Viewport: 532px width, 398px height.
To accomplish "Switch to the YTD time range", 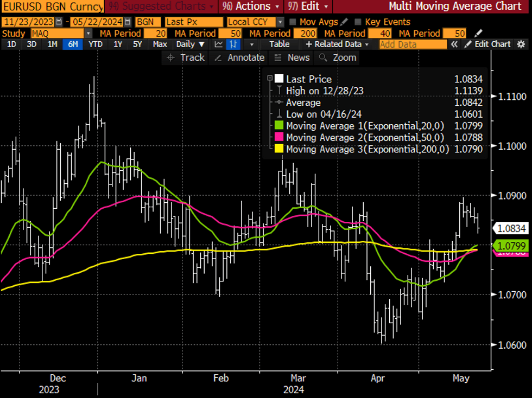I will (x=96, y=44).
